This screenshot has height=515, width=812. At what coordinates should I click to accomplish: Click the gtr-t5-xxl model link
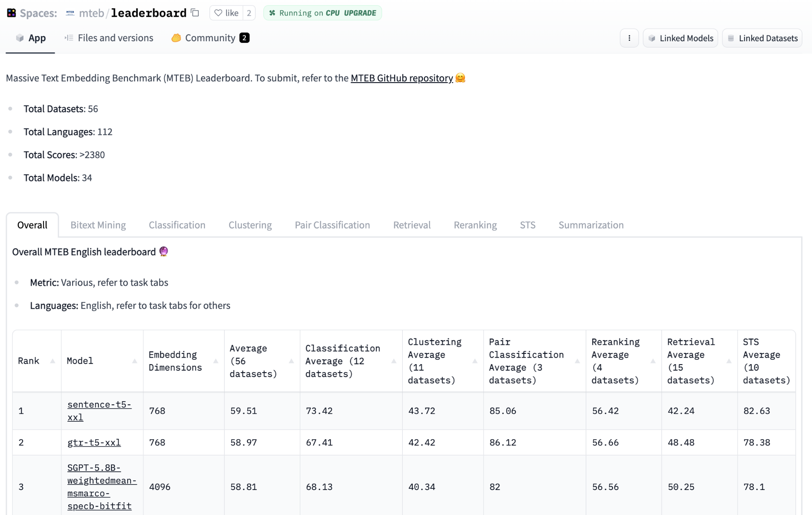tap(94, 442)
